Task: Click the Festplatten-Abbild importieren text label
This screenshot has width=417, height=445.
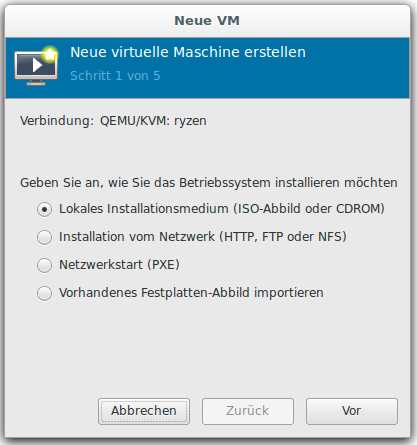Action: click(x=191, y=293)
